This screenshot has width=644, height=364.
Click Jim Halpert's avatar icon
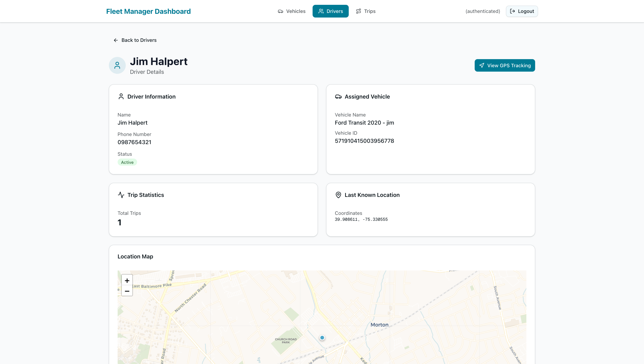(117, 65)
